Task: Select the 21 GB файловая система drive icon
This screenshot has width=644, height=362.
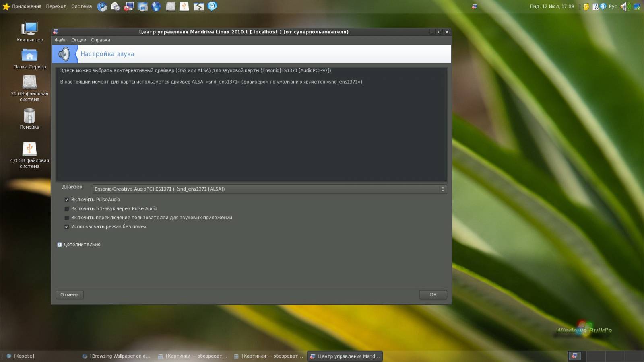Action: (29, 88)
